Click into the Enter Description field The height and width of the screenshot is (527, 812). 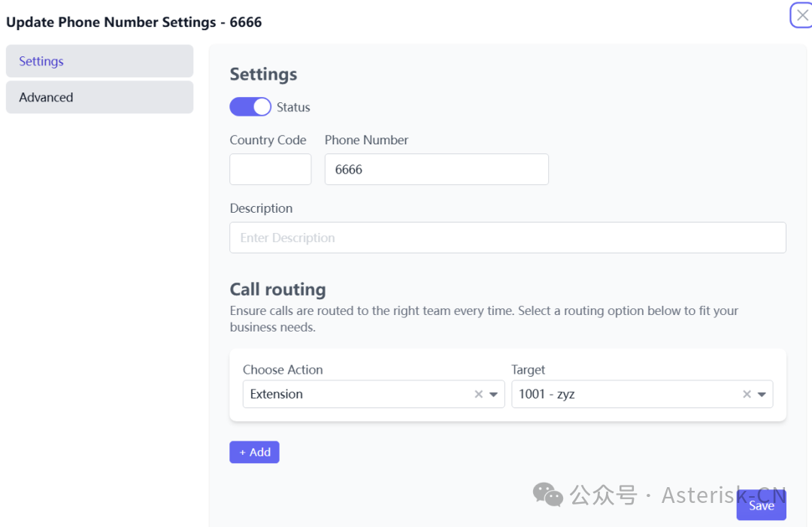click(x=507, y=238)
